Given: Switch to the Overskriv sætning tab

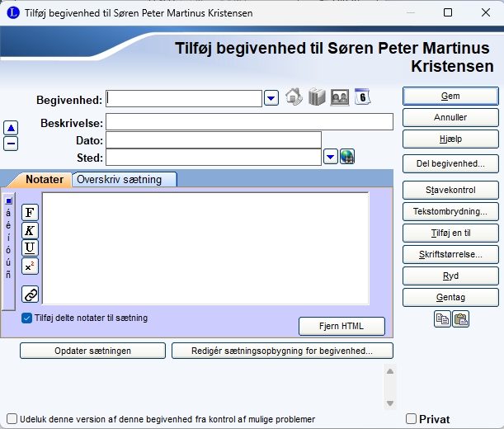Looking at the screenshot, I should click(125, 180).
